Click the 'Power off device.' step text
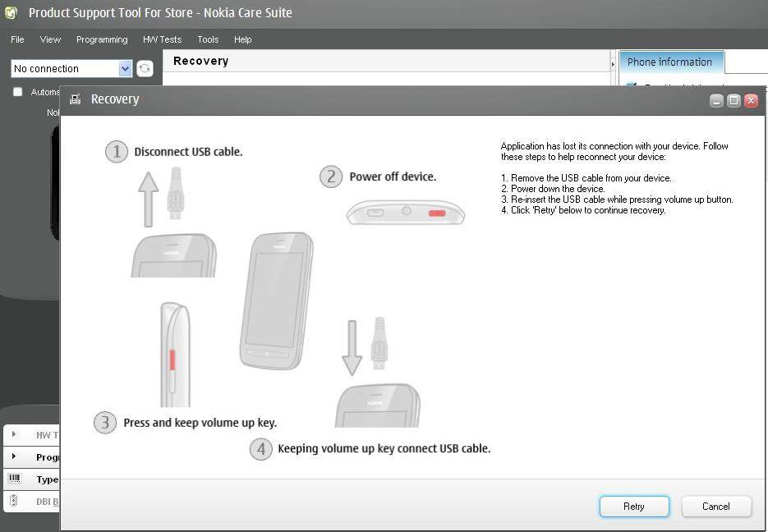Screen dimensions: 768x532 pyautogui.click(x=393, y=177)
